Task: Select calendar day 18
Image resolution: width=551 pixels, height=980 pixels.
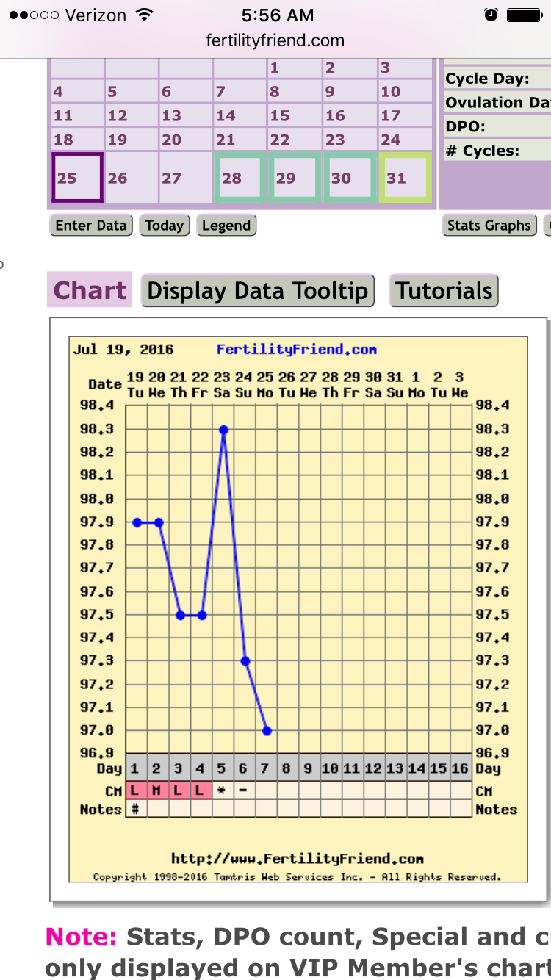Action: coord(77,140)
